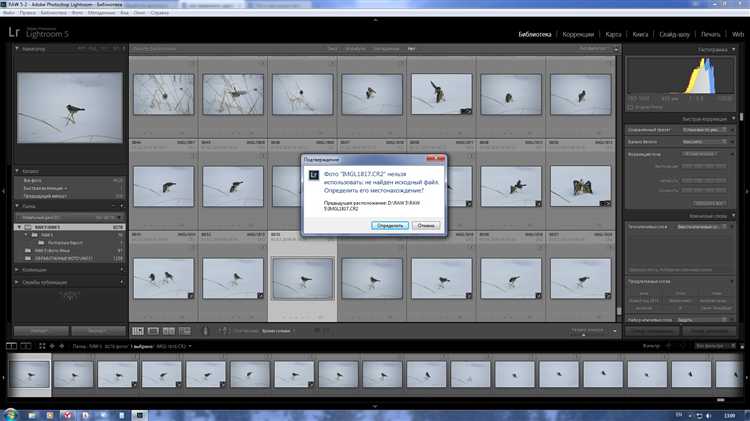Viewport: 750px width, 421px height.
Task: Collapse the Folders panel
Action: pos(17,206)
